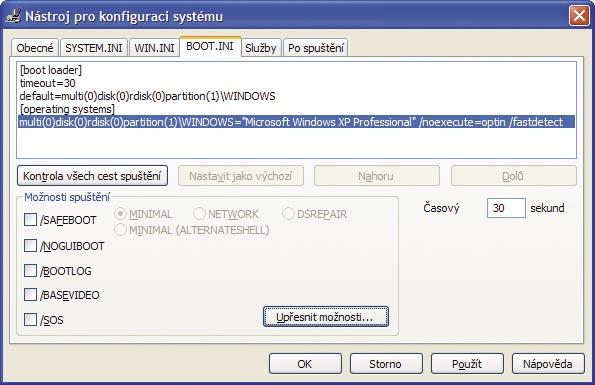This screenshot has width=595, height=385.
Task: Select the MINIMAL radio button
Action: [x=121, y=214]
